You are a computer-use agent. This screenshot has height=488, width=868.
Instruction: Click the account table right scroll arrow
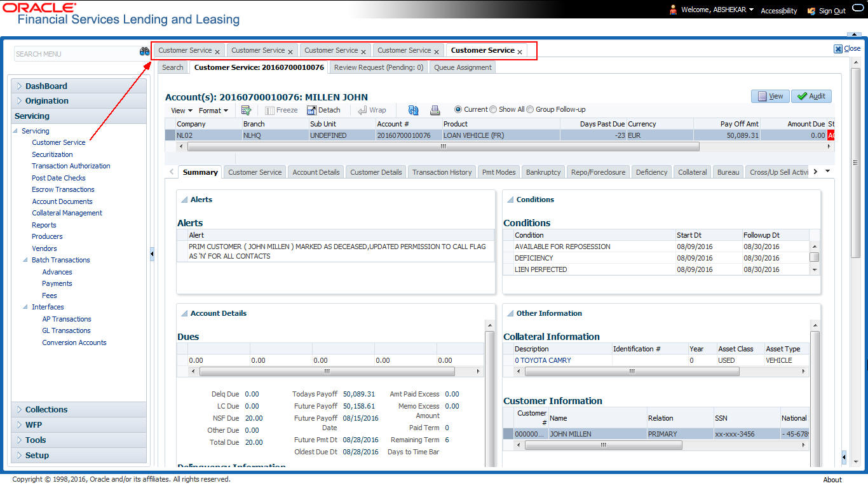(x=829, y=146)
